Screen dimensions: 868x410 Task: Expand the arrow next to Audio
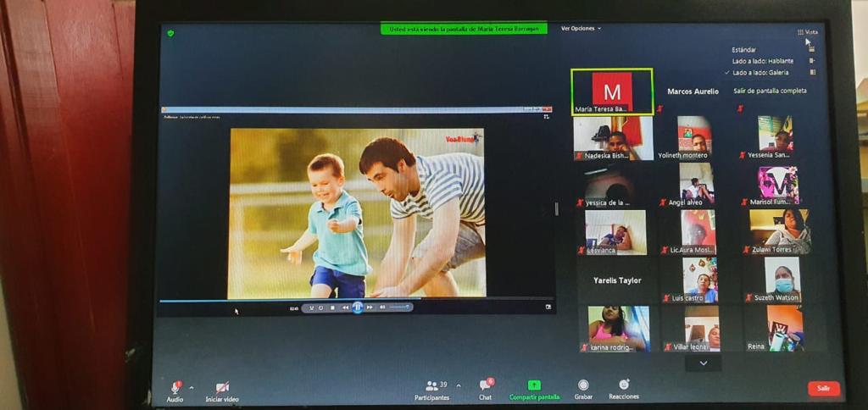pos(192,387)
